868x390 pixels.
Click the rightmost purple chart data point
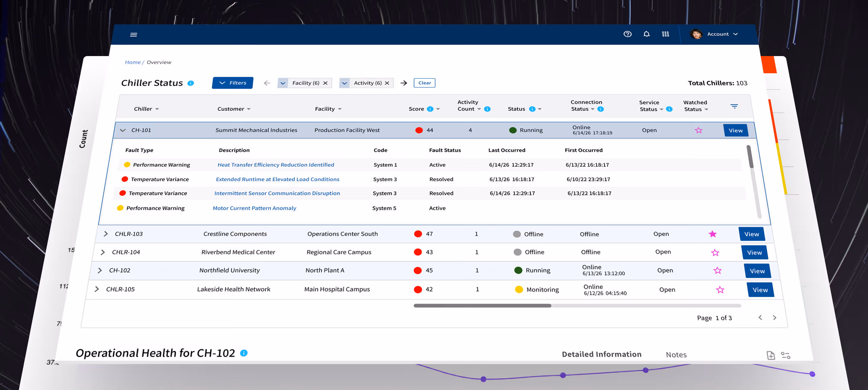[x=812, y=374]
